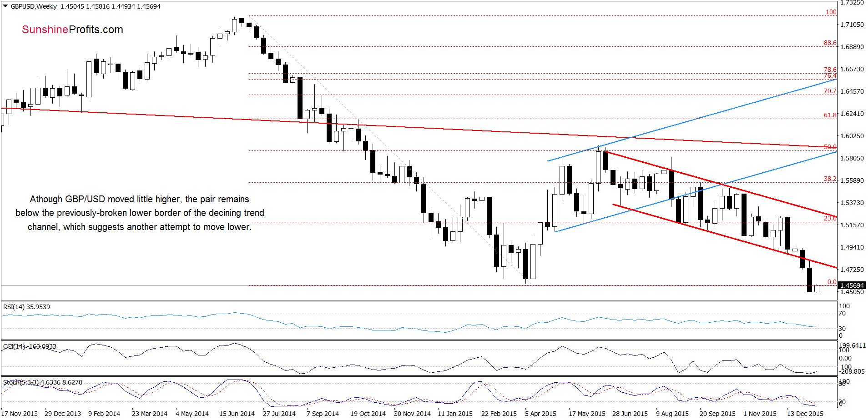868x420 pixels.
Task: Click the 1.47250 price axis label
Action: [x=852, y=270]
